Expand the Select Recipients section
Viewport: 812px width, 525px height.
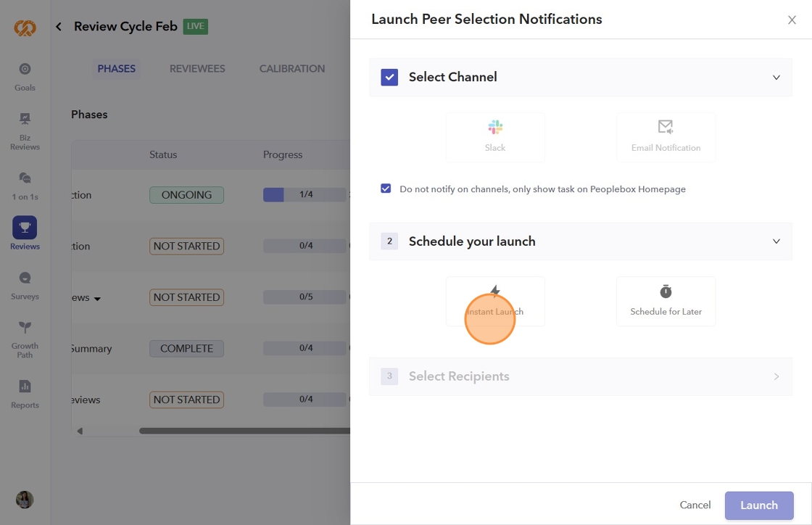[776, 376]
